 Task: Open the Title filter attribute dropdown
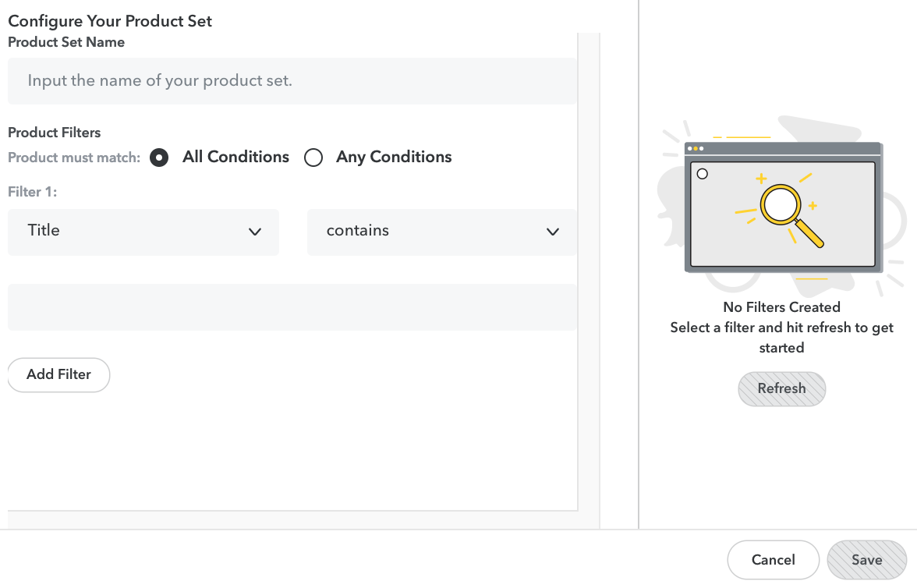click(143, 232)
